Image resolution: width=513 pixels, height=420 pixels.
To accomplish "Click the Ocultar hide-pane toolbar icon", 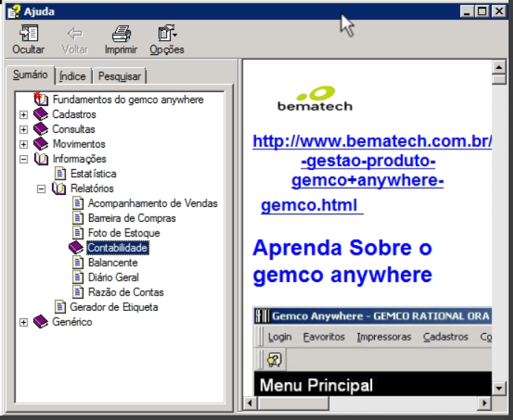I will coord(29,33).
